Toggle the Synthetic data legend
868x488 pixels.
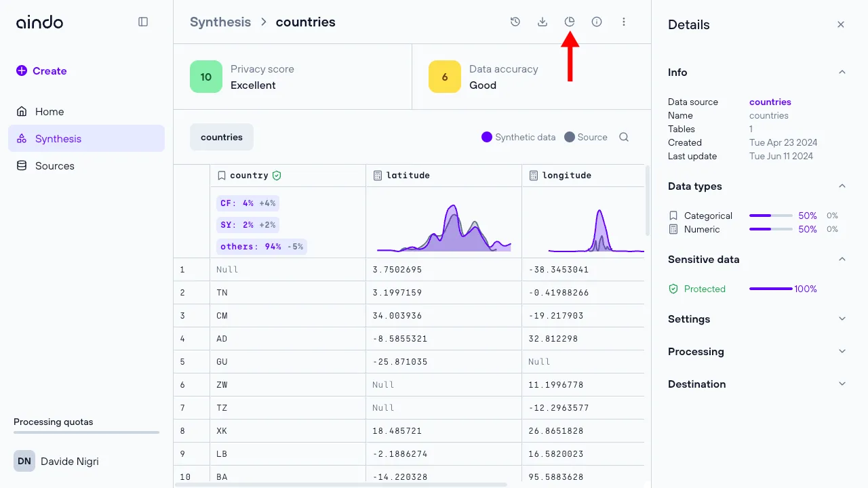click(519, 137)
